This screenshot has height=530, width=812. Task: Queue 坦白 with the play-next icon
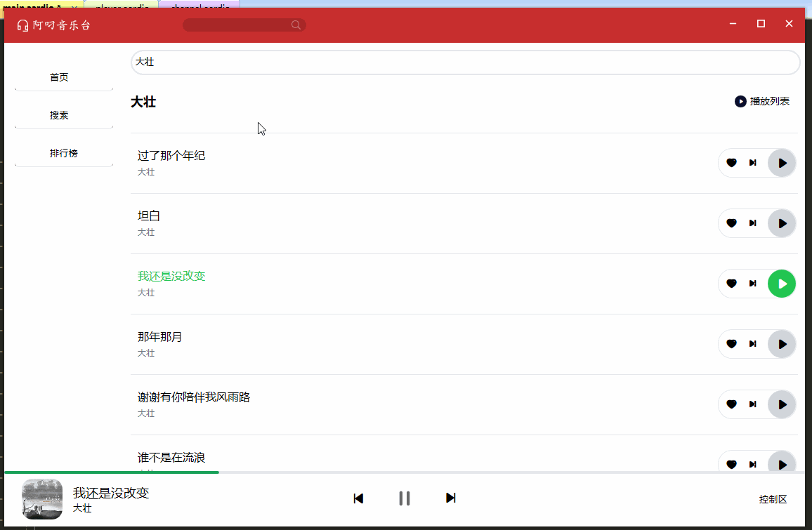point(753,223)
